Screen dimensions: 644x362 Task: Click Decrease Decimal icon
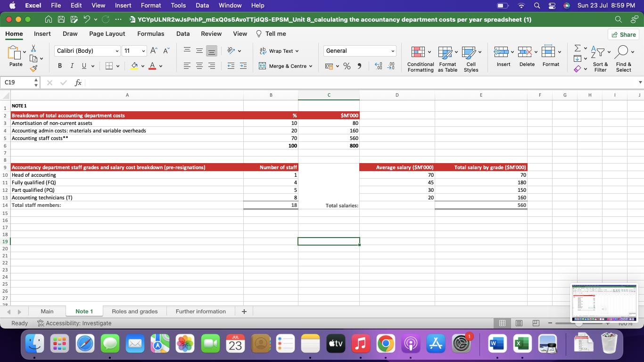pyautogui.click(x=391, y=66)
